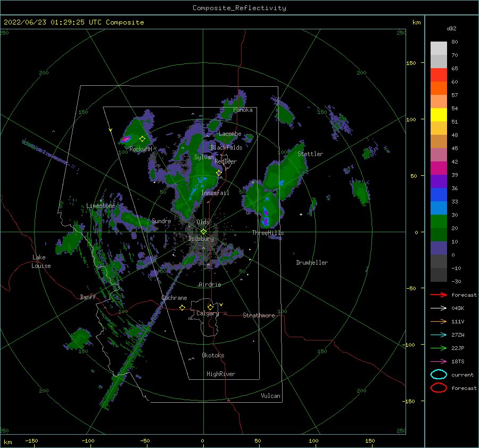The height and width of the screenshot is (448, 479).
Task: Click the Stettler city label
Action: pos(310,154)
